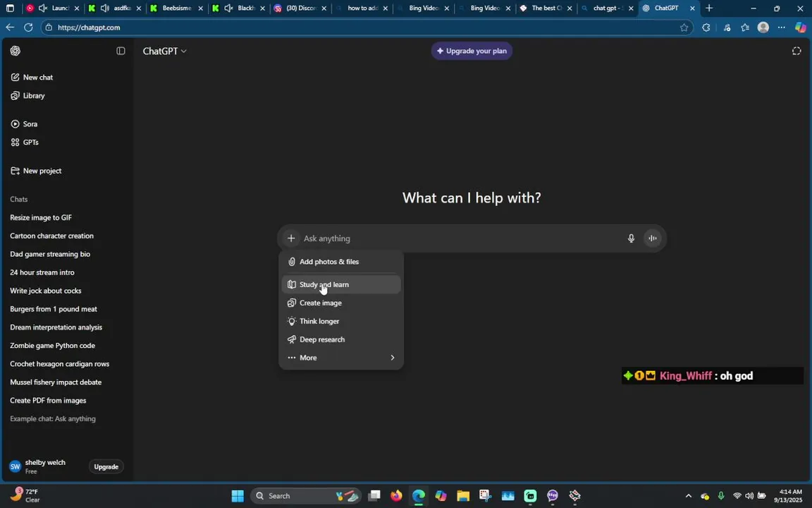Open GPTs in the sidebar
This screenshot has width=812, height=508.
click(25, 143)
